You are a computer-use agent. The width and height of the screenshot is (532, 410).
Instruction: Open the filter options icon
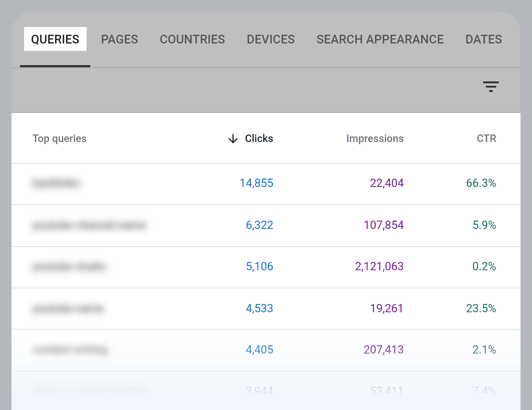coord(492,87)
